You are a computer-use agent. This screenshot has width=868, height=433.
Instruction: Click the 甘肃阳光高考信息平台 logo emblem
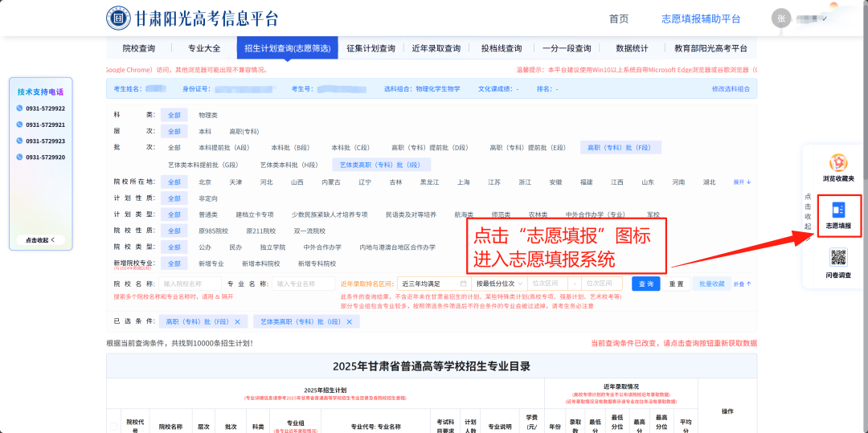point(118,18)
